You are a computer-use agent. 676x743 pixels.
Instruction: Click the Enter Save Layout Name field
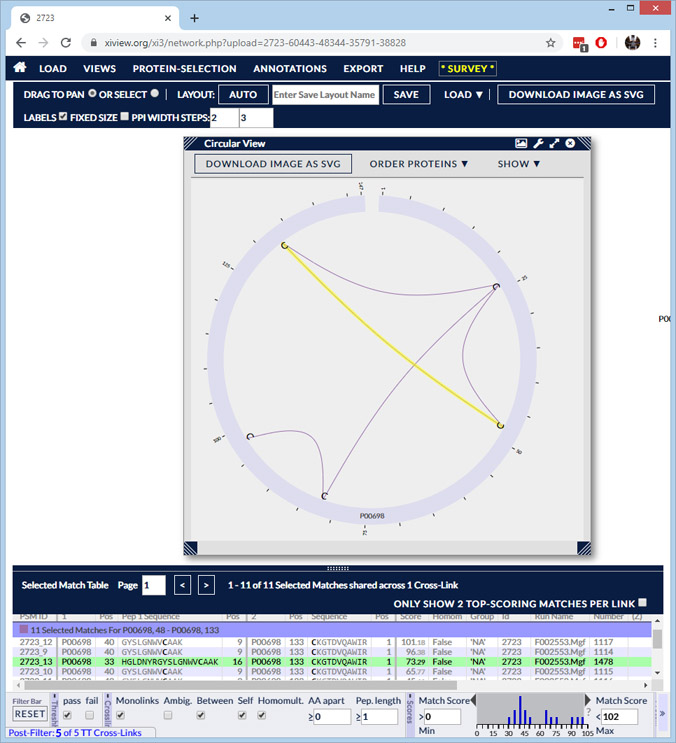pos(325,94)
